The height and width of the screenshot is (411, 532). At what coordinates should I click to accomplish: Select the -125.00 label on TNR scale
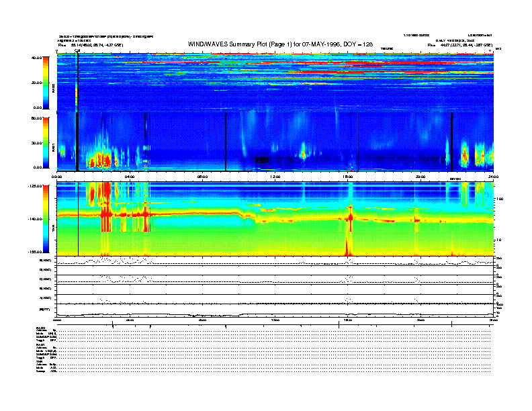pyautogui.click(x=35, y=186)
